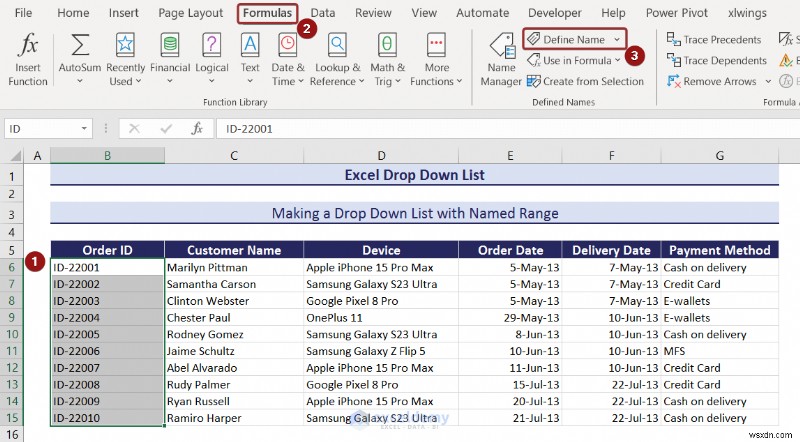The width and height of the screenshot is (800, 442).
Task: Click the Name Box showing ID
Action: pyautogui.click(x=48, y=129)
